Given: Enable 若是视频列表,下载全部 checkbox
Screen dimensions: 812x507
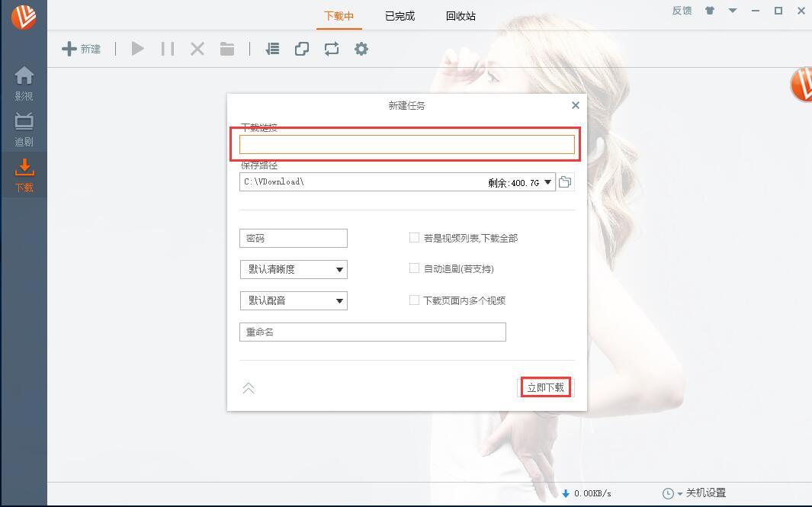Looking at the screenshot, I should point(414,238).
